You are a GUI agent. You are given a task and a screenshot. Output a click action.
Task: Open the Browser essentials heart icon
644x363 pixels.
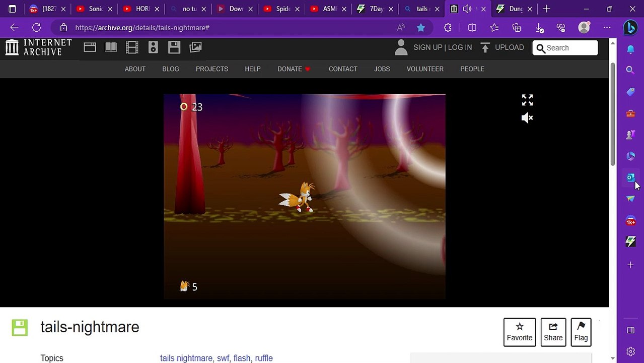(x=561, y=28)
